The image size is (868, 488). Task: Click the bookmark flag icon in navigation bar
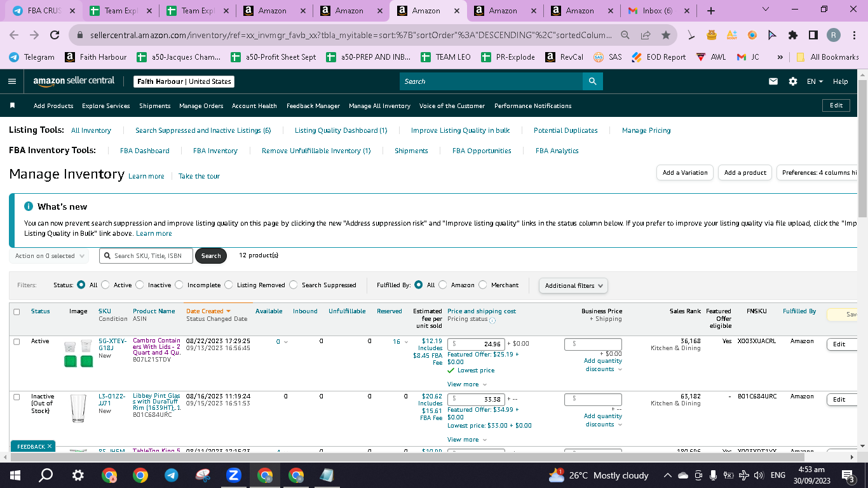(x=12, y=105)
